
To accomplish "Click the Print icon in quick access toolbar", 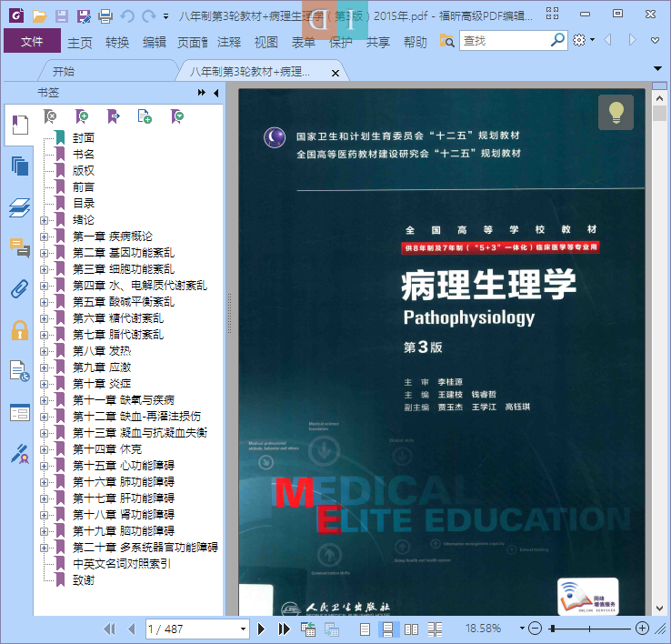I will tap(105, 16).
